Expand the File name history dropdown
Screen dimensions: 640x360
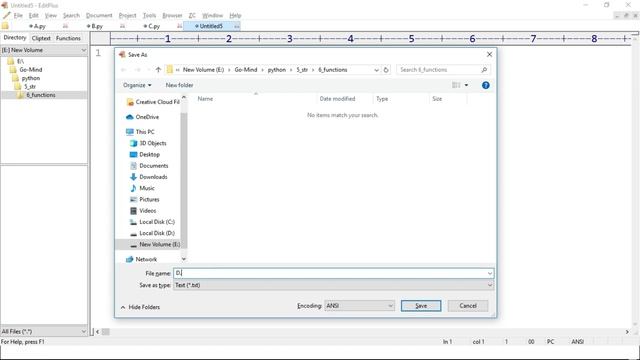pos(490,273)
